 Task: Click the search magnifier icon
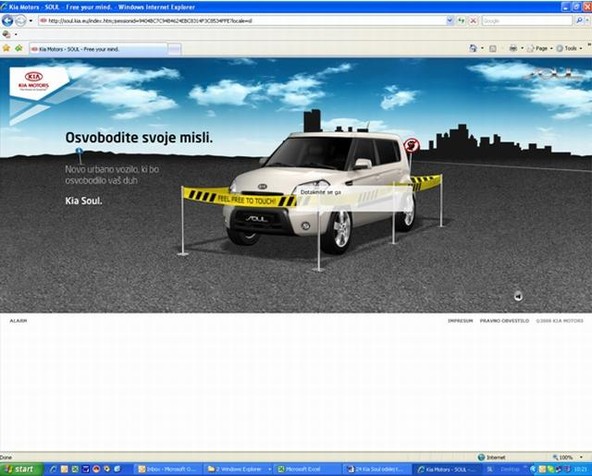pyautogui.click(x=579, y=21)
